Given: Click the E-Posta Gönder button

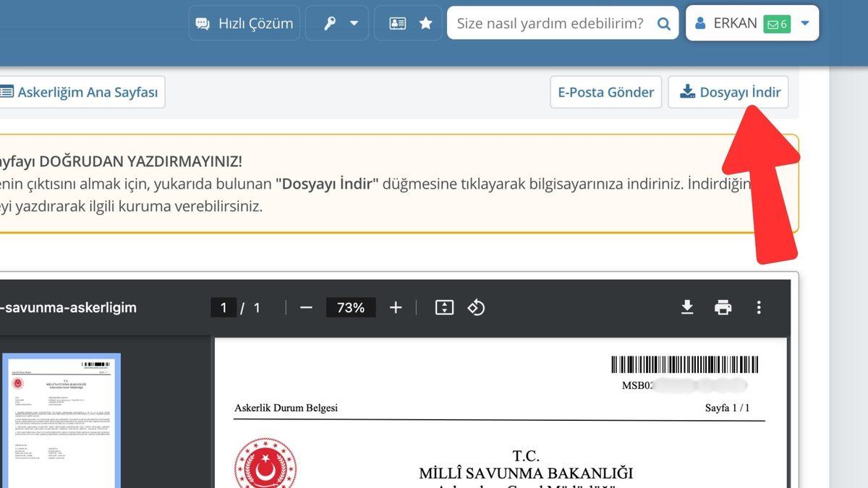Looking at the screenshot, I should click(605, 92).
